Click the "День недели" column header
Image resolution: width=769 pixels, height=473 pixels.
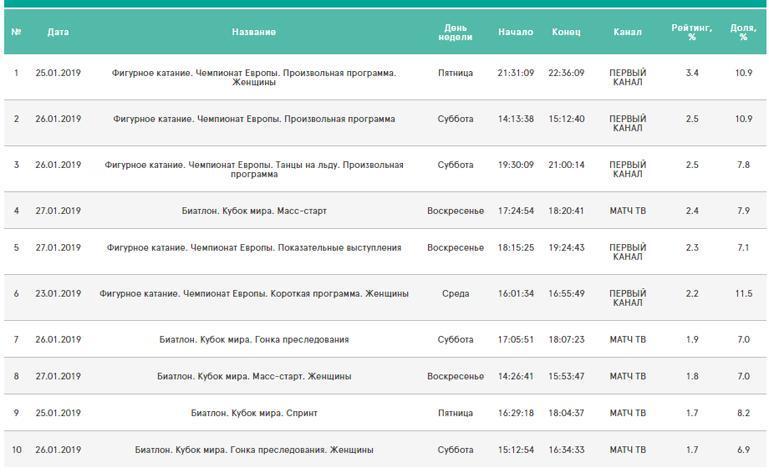(455, 32)
